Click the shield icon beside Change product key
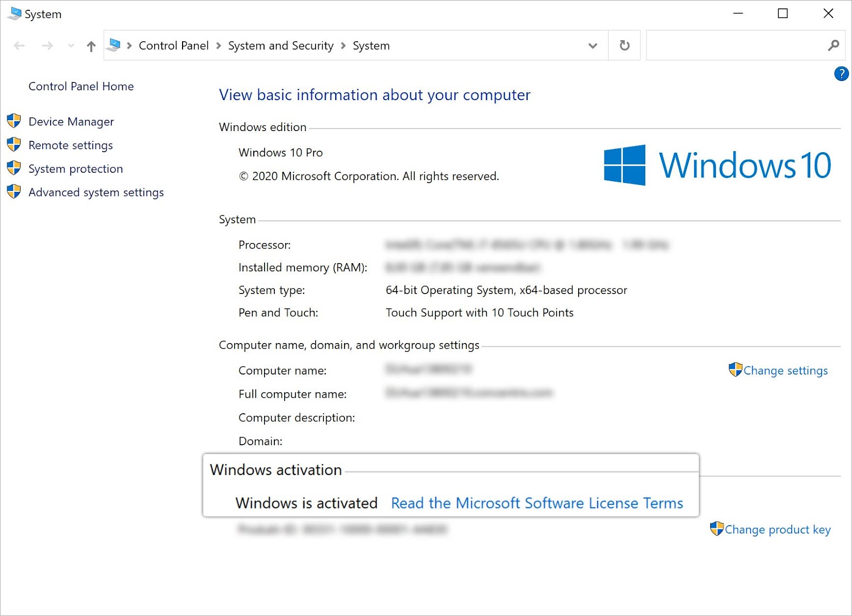The image size is (852, 616). [717, 528]
